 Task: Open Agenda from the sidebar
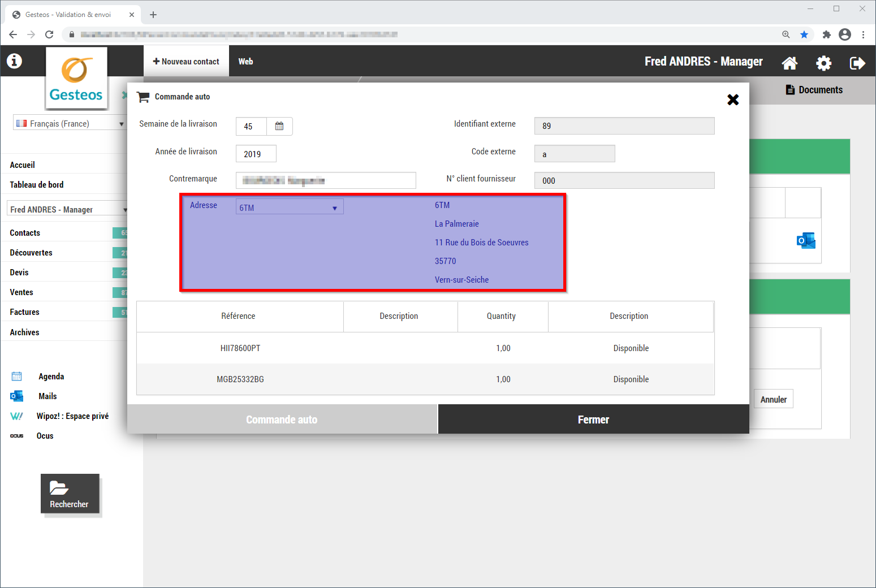pyautogui.click(x=51, y=377)
